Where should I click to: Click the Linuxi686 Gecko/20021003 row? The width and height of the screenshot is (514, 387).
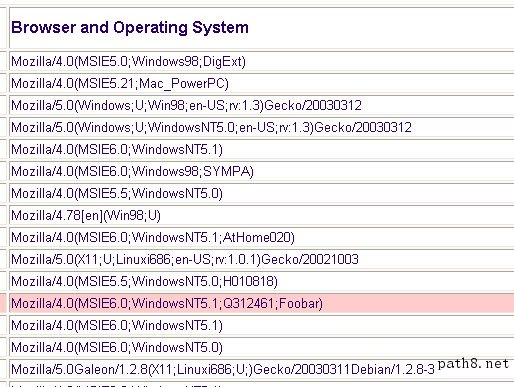click(x=262, y=259)
